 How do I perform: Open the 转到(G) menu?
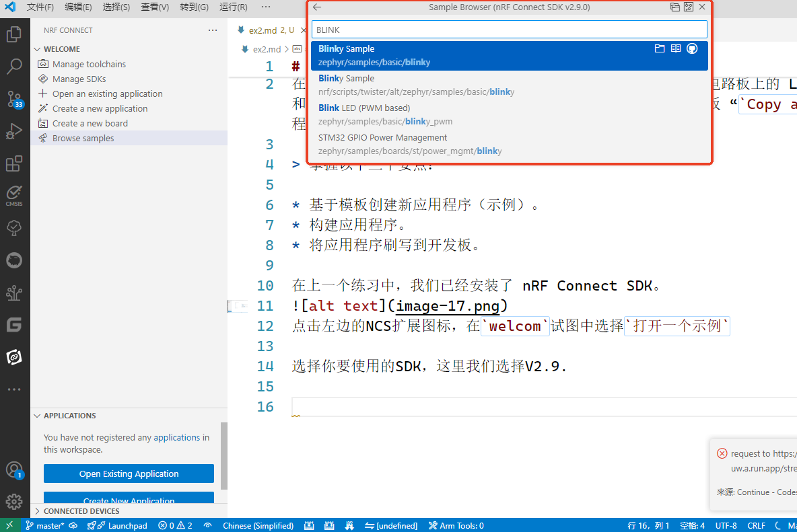pos(194,7)
